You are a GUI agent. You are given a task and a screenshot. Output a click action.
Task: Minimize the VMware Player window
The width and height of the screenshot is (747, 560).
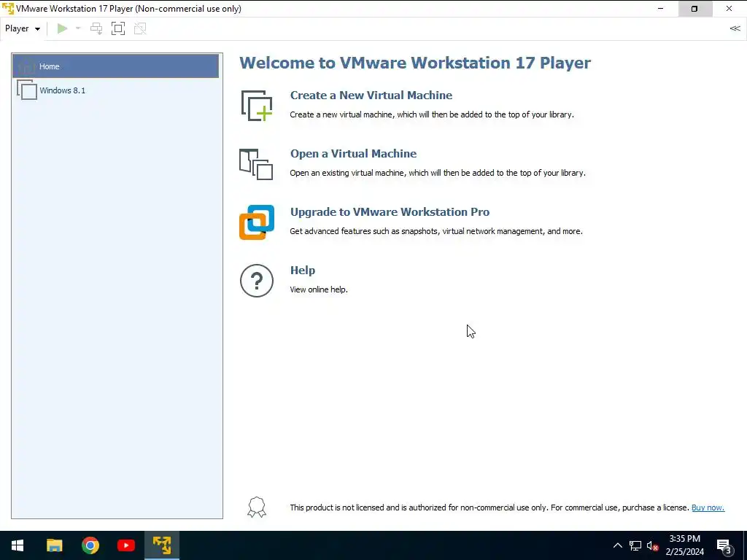coord(660,9)
